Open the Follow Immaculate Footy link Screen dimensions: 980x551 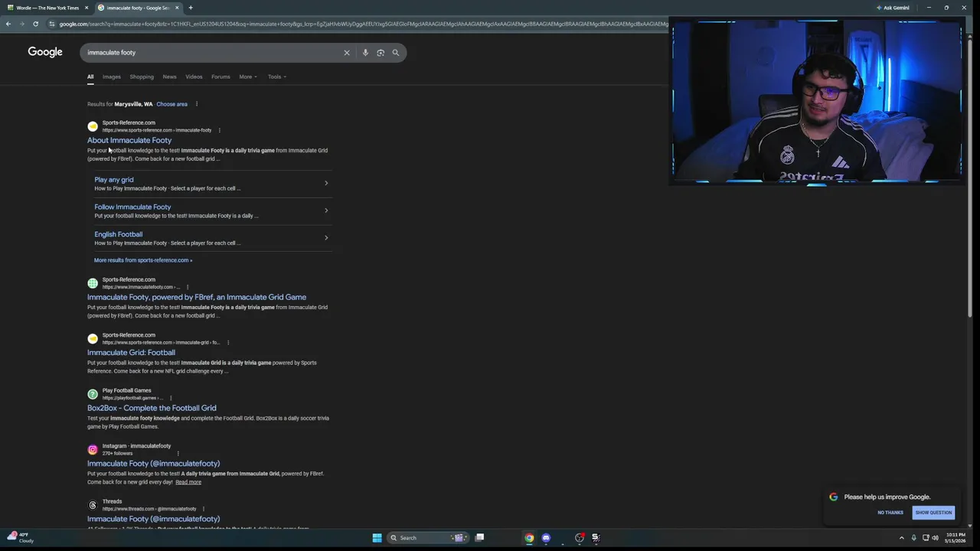132,207
